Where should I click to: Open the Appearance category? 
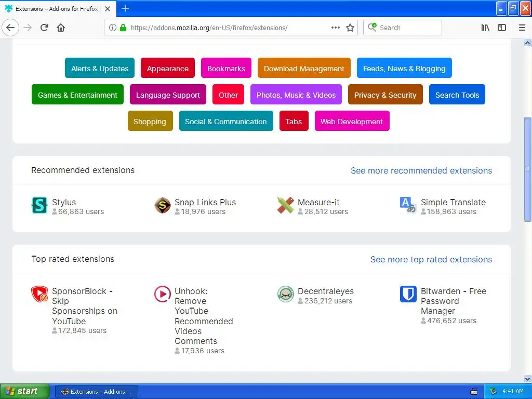point(168,68)
